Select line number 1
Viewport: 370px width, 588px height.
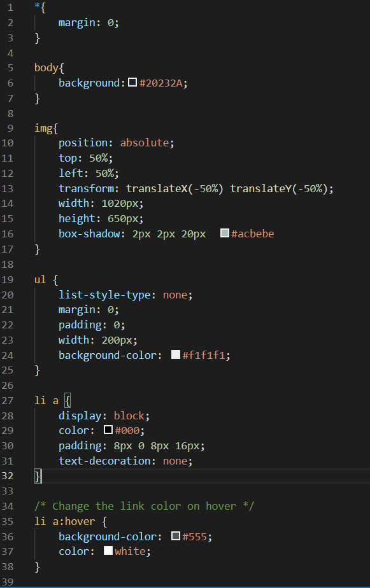10,8
